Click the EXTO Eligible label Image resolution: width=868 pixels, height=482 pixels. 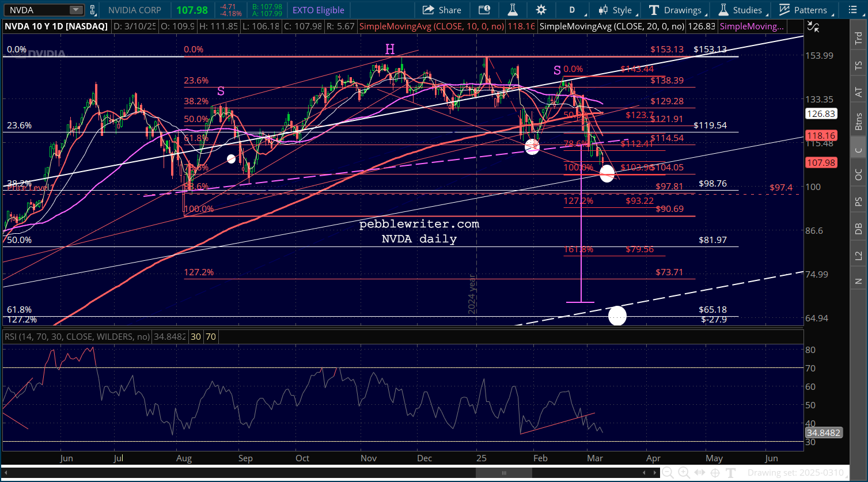click(x=319, y=10)
